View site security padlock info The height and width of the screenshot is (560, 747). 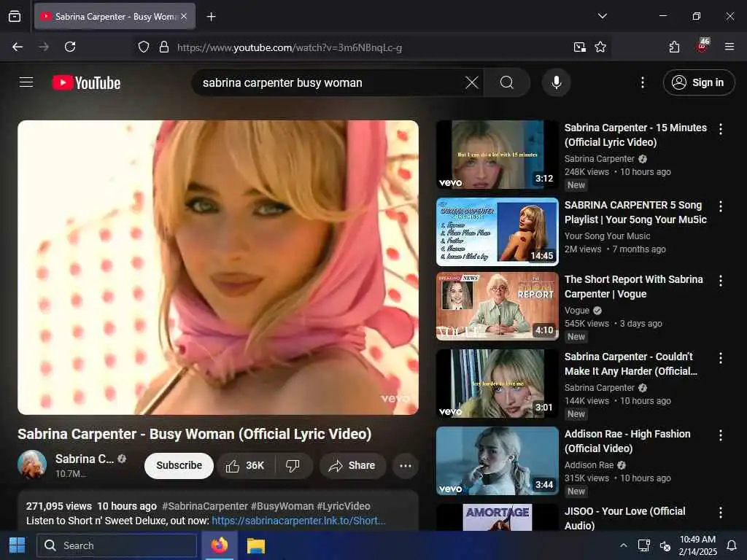[x=164, y=47]
